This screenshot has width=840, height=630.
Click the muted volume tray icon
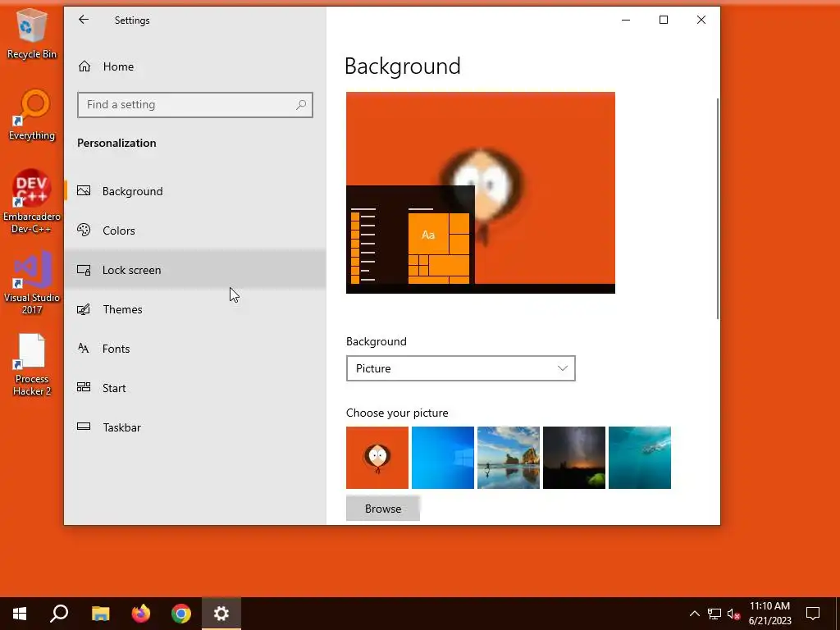coord(733,614)
